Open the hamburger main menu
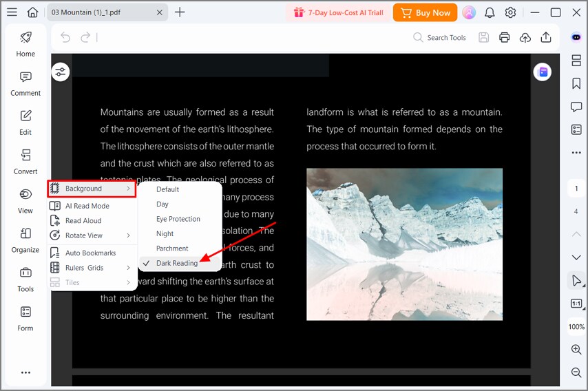Screen dimensions: 588x391 (x=12, y=12)
